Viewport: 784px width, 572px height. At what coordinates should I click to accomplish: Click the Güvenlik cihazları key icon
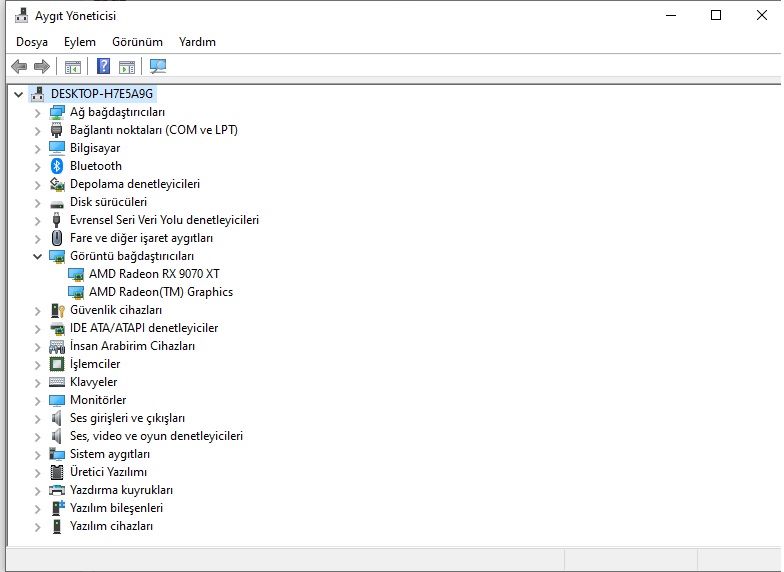tap(58, 310)
